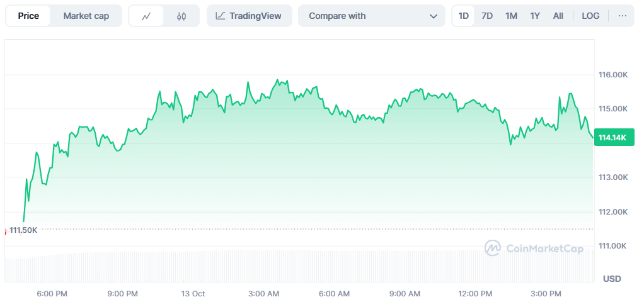This screenshot has height=297, width=644.
Task: Click the CoinMarketCap watermark logo
Action: (492, 248)
